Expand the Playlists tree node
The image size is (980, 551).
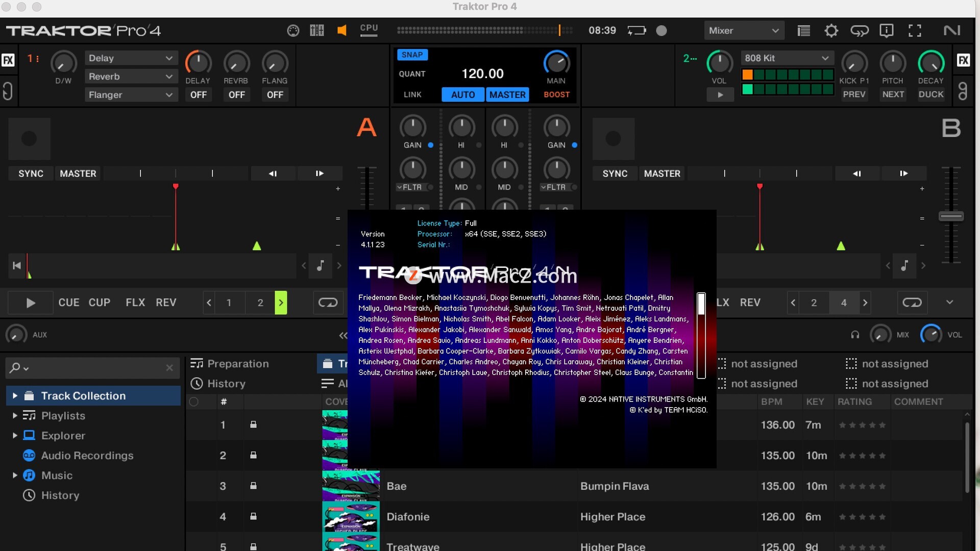pos(15,416)
